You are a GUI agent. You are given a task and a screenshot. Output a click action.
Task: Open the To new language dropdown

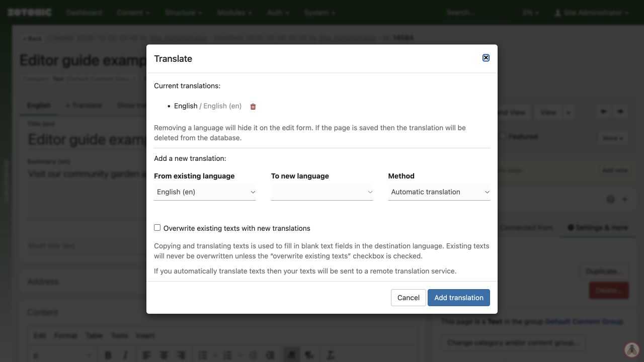(x=322, y=192)
